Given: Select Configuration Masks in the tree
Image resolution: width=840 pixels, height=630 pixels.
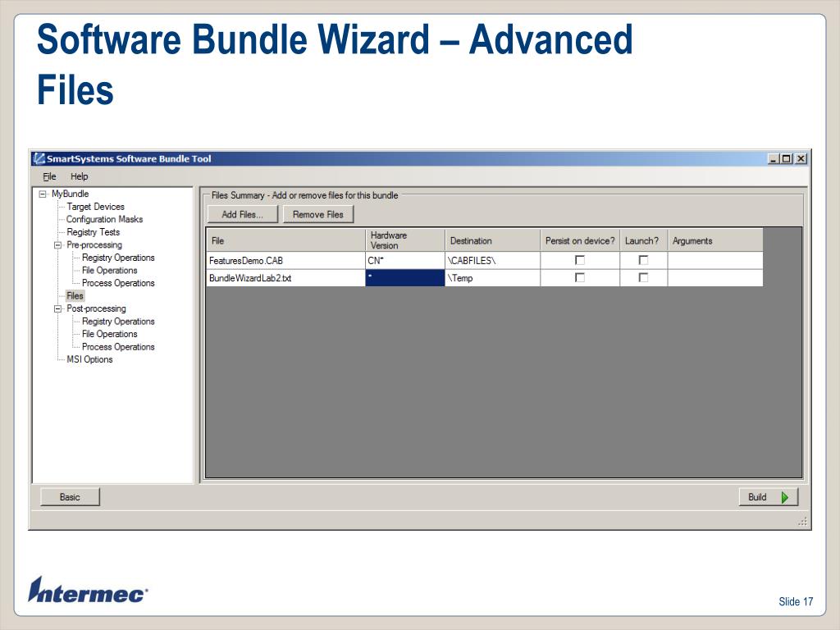Looking at the screenshot, I should (104, 219).
